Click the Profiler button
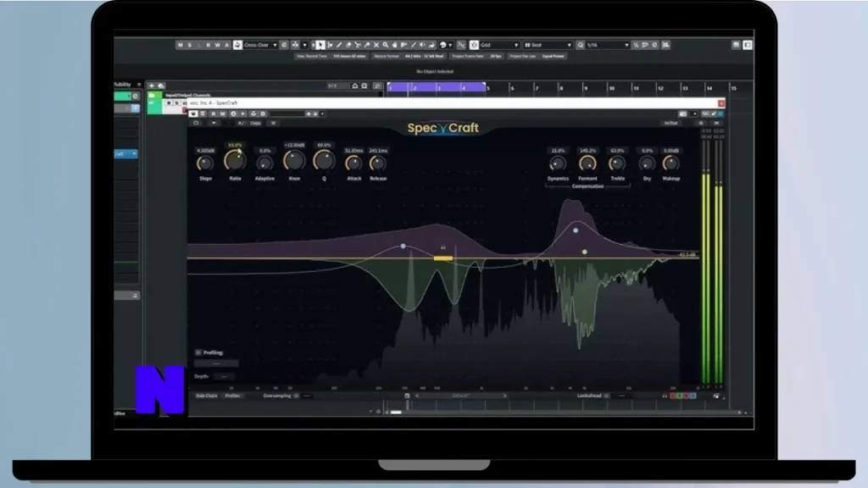 232,396
